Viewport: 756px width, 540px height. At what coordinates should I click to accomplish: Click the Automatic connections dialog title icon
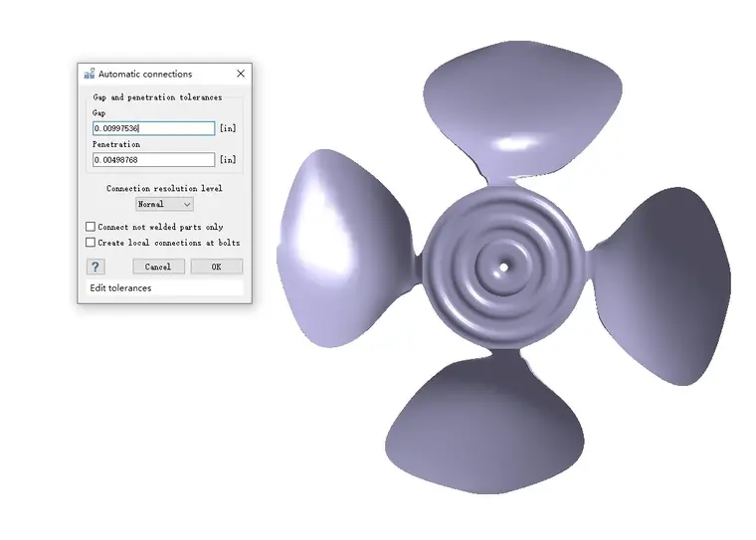(90, 74)
